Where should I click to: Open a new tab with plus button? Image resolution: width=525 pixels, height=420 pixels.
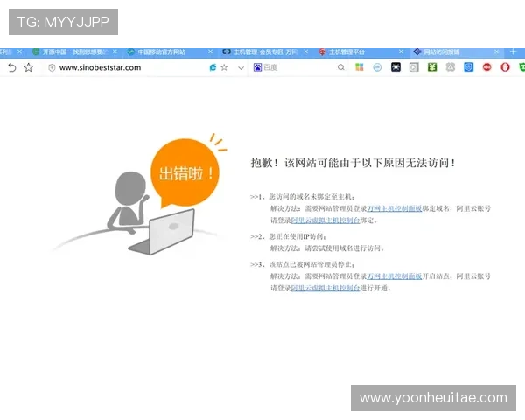coord(513,52)
